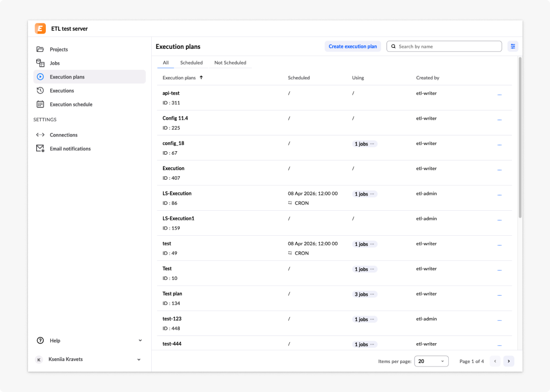Open row actions menu for test ID 49

pos(500,245)
